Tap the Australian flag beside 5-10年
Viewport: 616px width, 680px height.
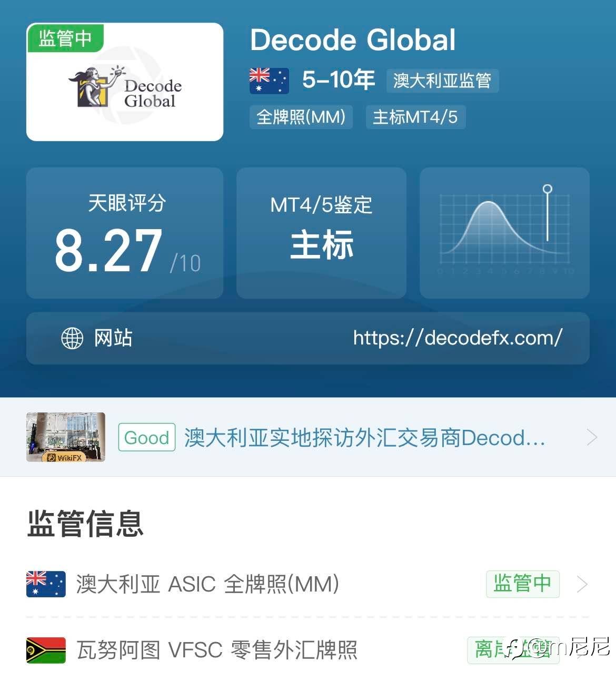coord(269,81)
